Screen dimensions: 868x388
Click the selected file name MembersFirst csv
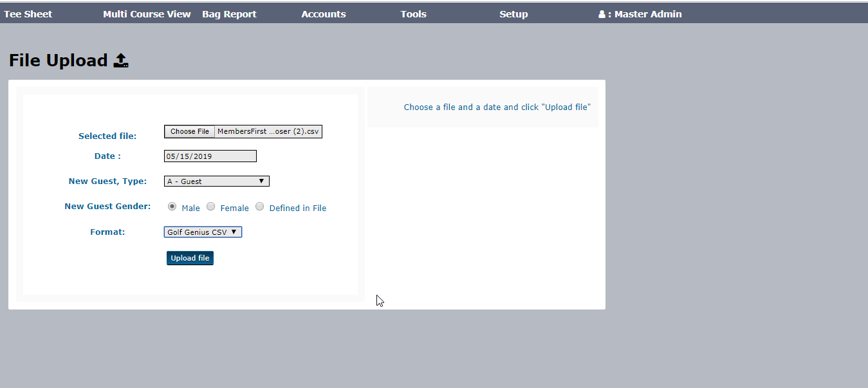[x=268, y=131]
